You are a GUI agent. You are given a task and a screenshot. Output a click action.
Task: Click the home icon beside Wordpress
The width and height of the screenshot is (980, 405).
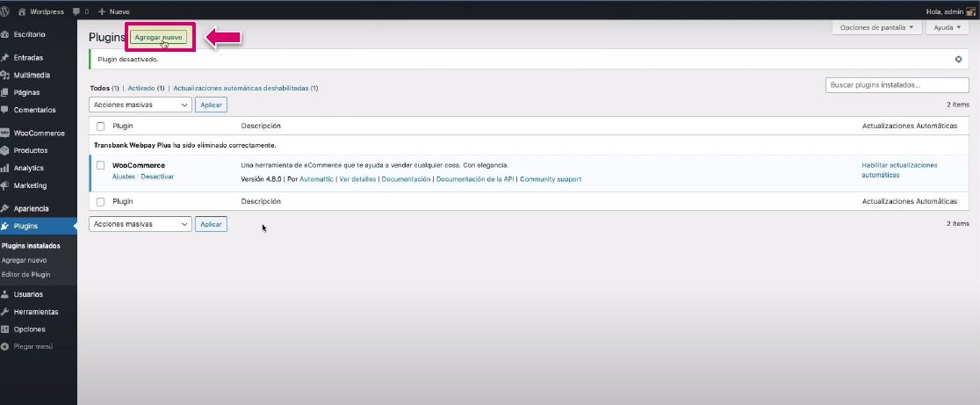[23, 11]
